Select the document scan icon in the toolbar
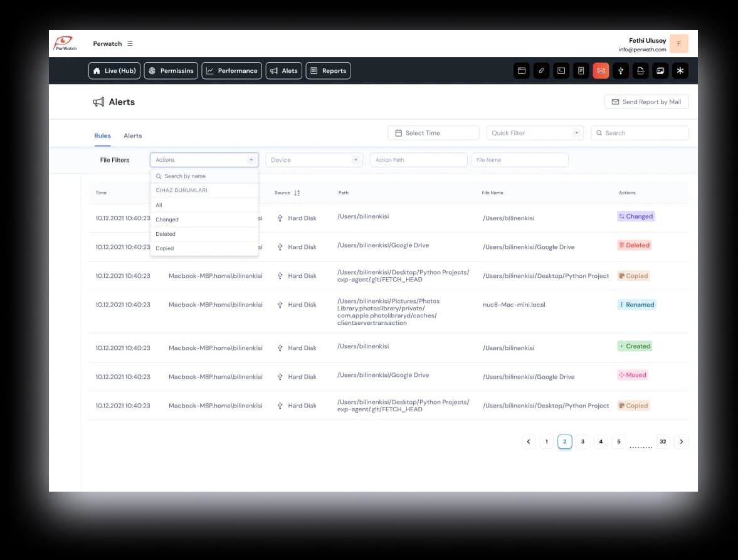 [640, 71]
